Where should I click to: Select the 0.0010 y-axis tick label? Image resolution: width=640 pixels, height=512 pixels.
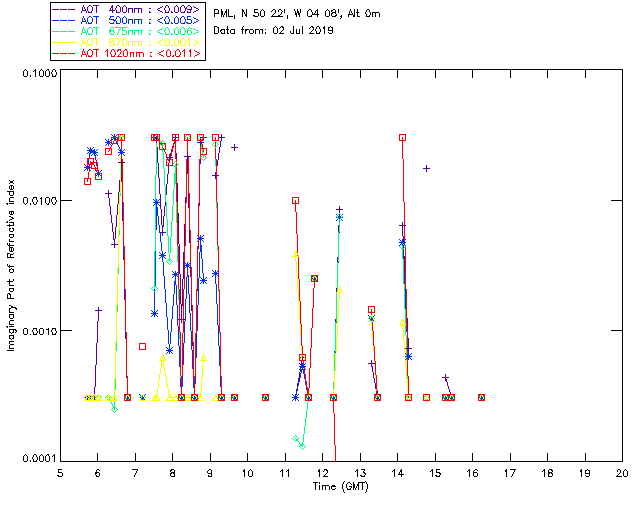(38, 331)
